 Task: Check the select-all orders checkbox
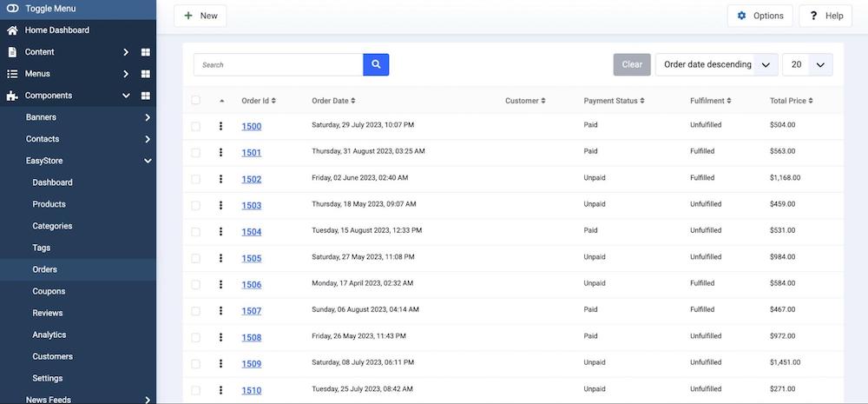[195, 101]
